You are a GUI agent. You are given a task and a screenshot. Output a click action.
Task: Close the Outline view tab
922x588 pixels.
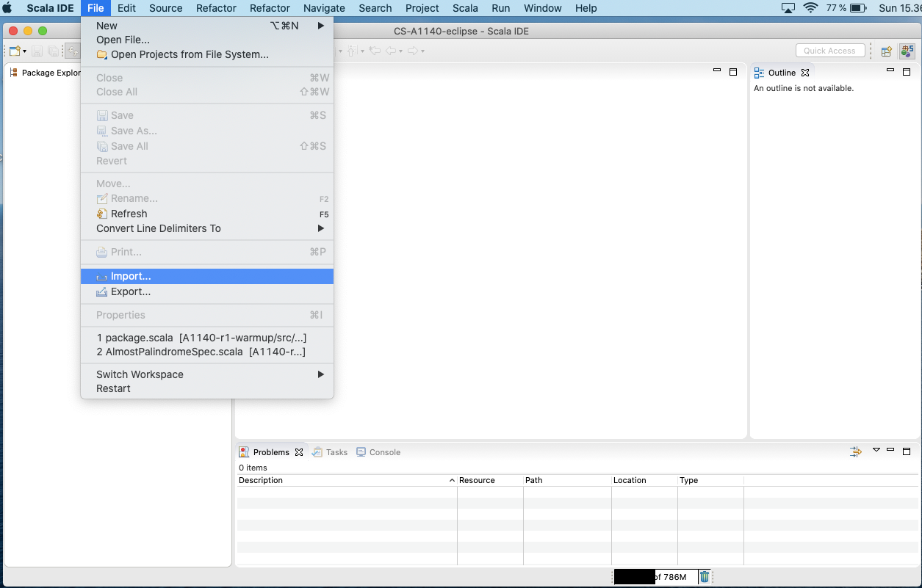click(805, 73)
